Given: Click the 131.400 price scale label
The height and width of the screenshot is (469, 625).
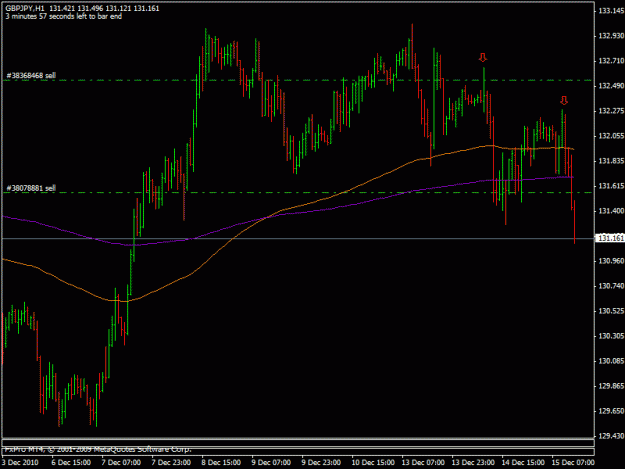Looking at the screenshot, I should coord(611,211).
